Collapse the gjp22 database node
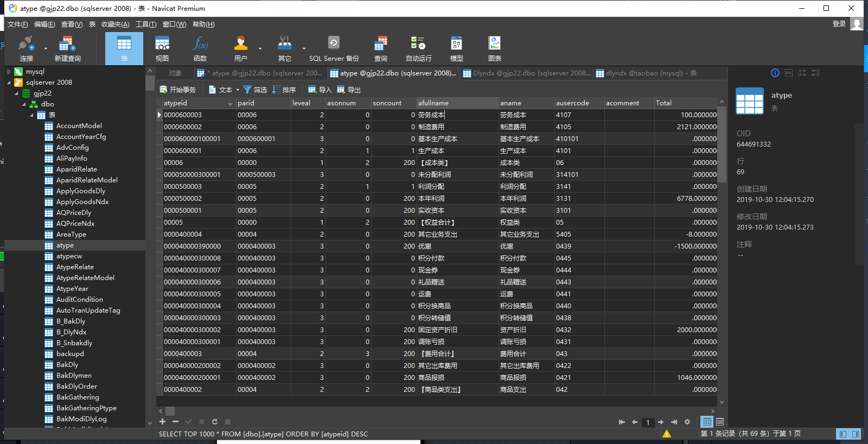This screenshot has height=444, width=868. pyautogui.click(x=16, y=93)
